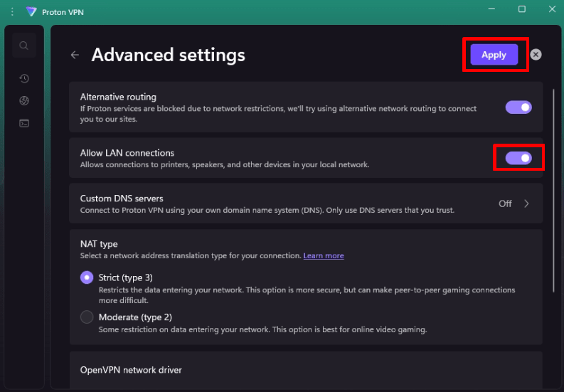
Task: Open the Learn more link under NAT type
Action: coord(324,255)
